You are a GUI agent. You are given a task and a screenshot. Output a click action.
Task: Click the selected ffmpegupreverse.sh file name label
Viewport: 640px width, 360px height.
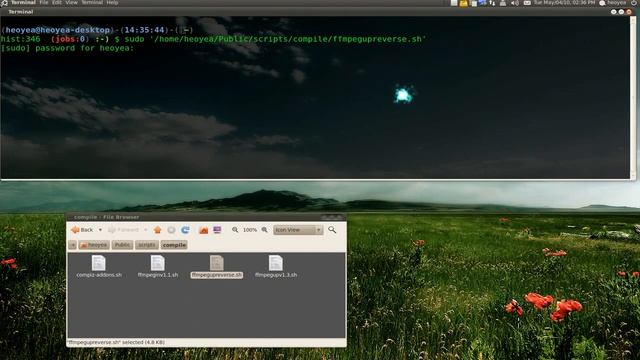point(217,275)
